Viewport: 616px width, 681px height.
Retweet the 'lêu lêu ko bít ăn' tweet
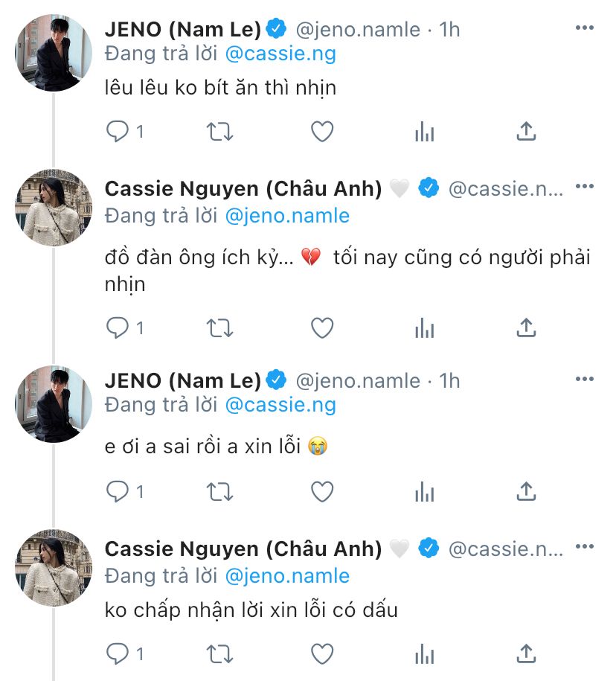pos(219,132)
